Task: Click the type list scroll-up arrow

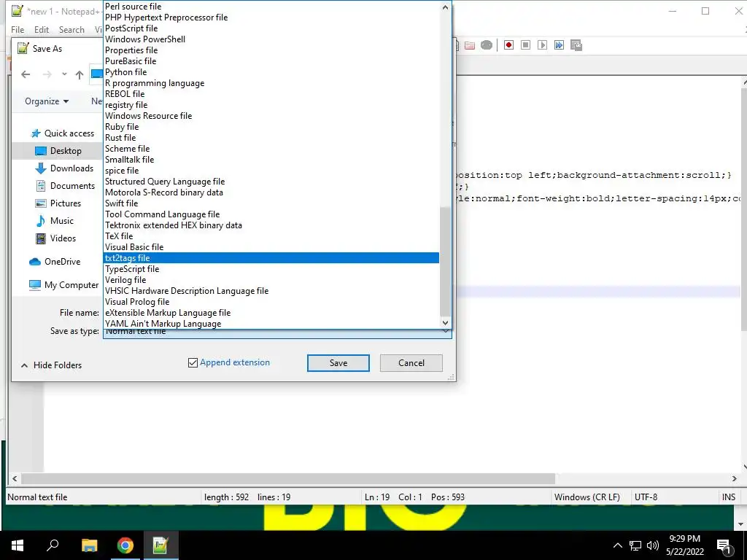Action: tap(445, 7)
